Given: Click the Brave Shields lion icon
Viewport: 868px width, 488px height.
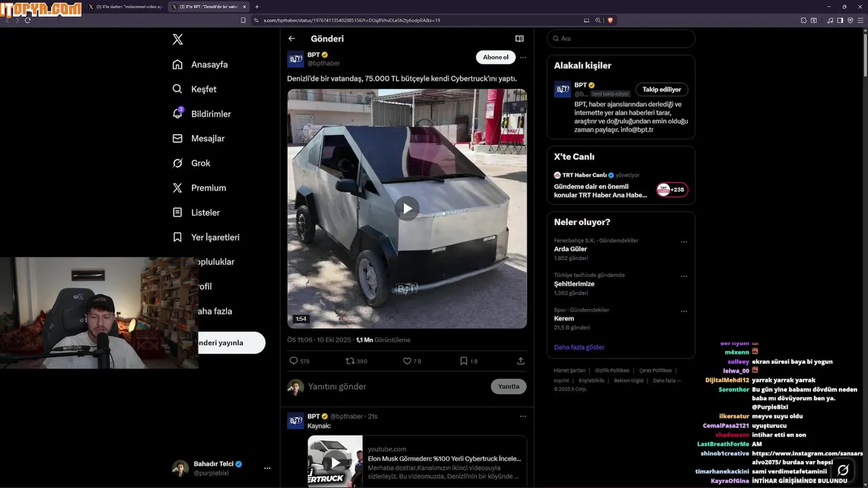Looking at the screenshot, I should [610, 20].
